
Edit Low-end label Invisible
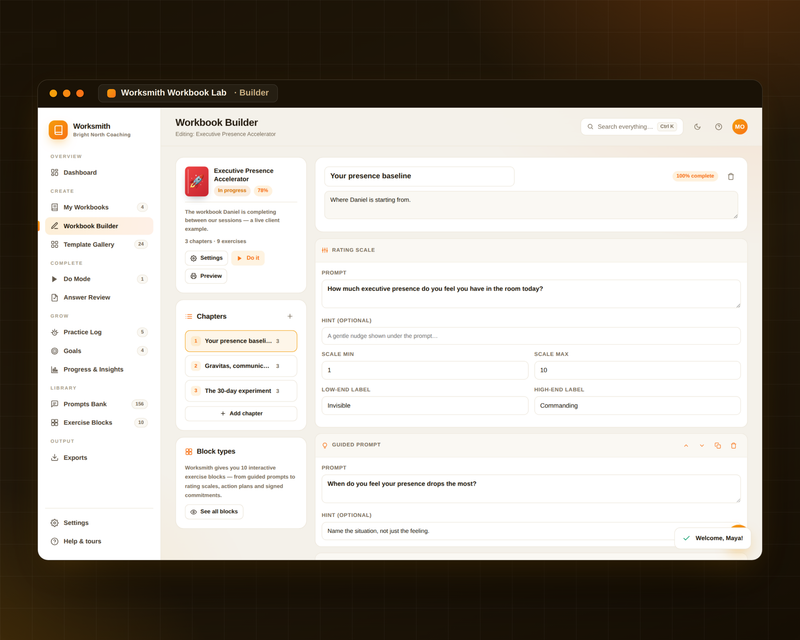pos(424,406)
